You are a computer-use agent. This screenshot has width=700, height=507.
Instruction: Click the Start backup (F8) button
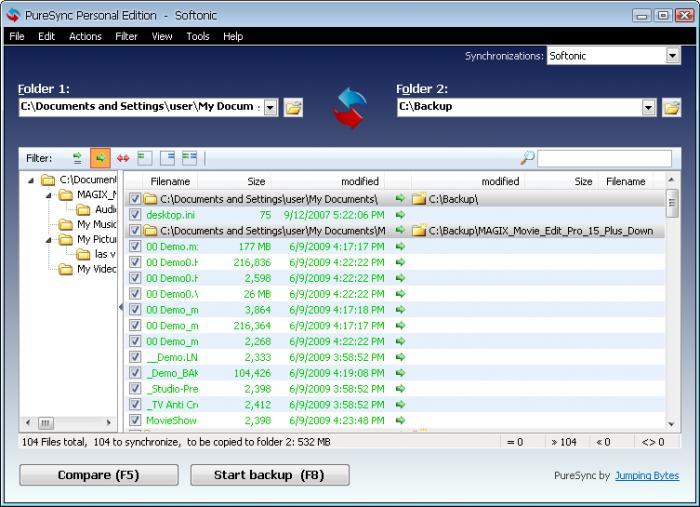click(x=270, y=475)
